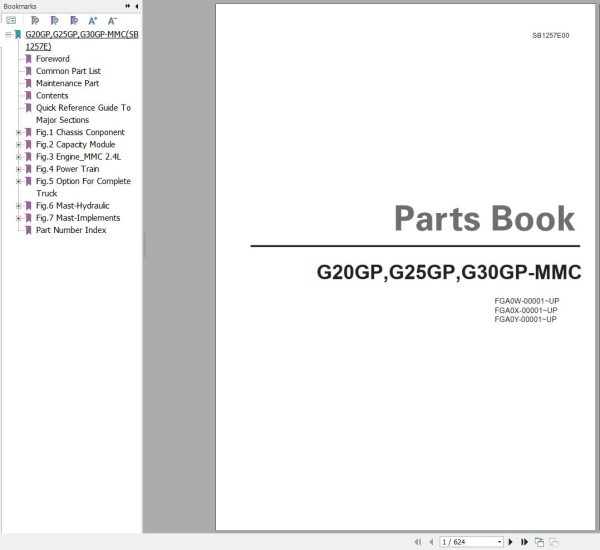600x550 pixels.
Task: Click the SB1257E00 document code
Action: pyautogui.click(x=551, y=36)
